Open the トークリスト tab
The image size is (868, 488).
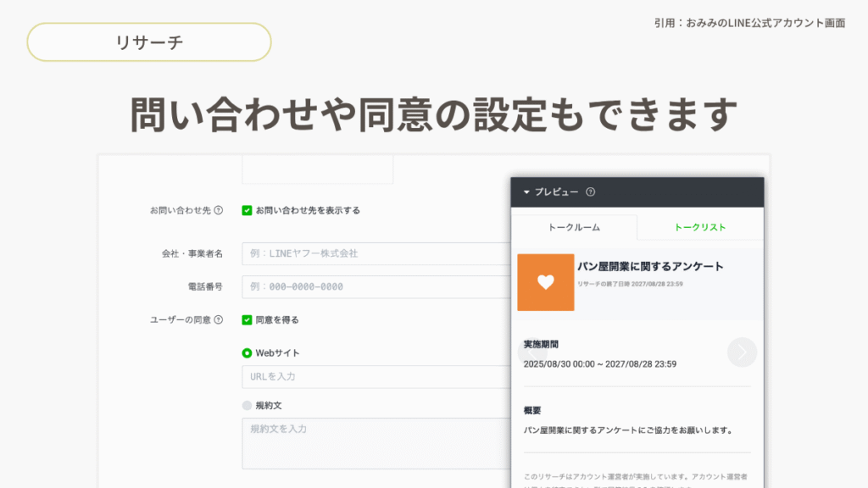click(x=699, y=227)
